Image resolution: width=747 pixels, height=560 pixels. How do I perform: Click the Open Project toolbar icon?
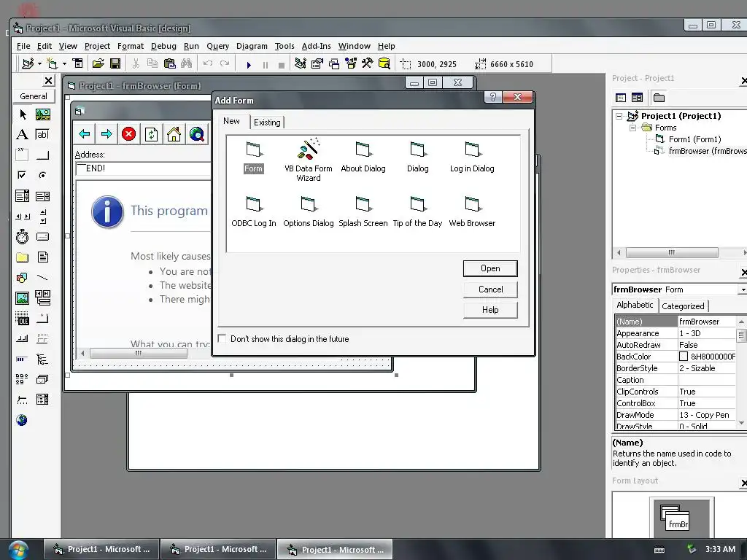click(x=98, y=63)
